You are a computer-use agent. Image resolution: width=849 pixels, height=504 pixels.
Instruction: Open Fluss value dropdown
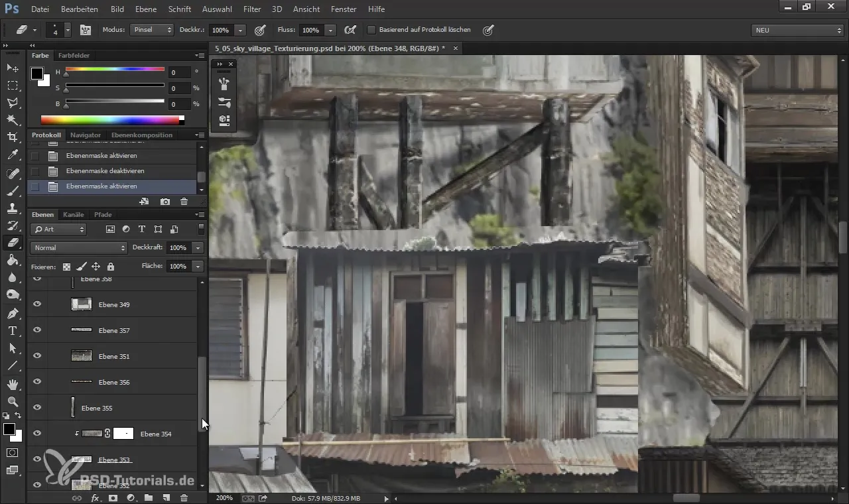click(x=330, y=30)
